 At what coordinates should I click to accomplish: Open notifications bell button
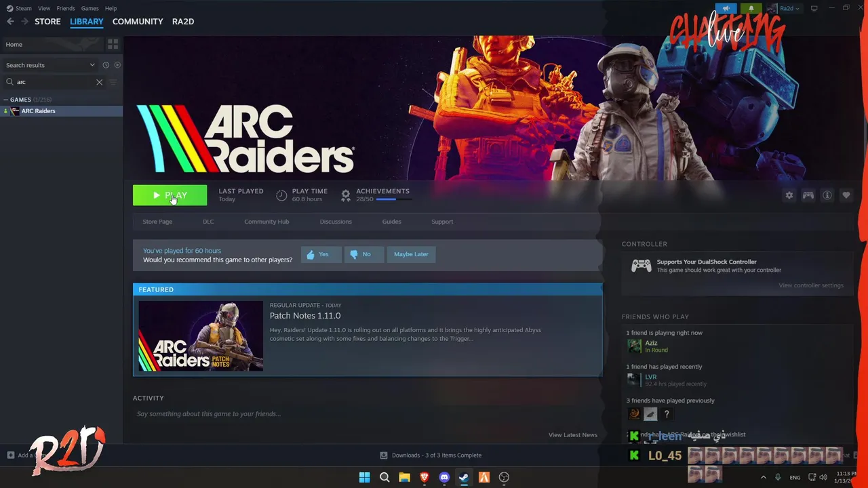(751, 9)
